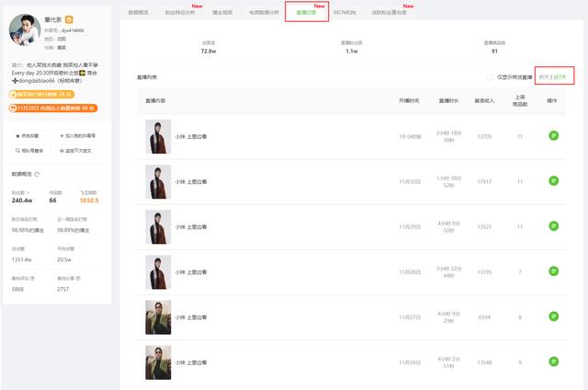Open the first livestream cover thumbnail
This screenshot has width=588, height=390.
click(158, 136)
